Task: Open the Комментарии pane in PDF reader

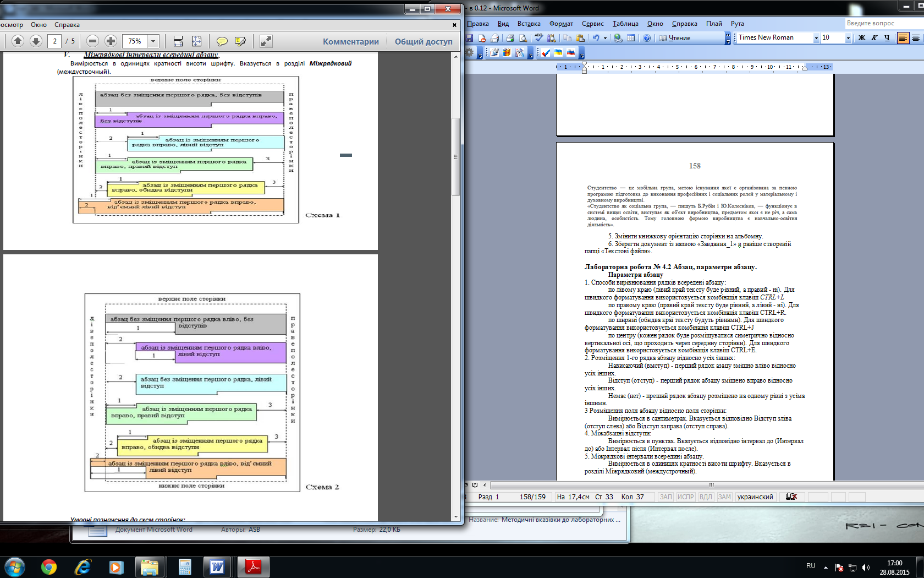Action: point(351,41)
